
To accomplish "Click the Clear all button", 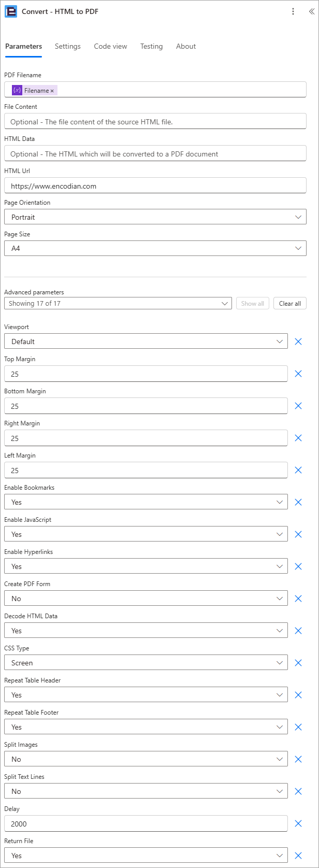I will pyautogui.click(x=290, y=303).
